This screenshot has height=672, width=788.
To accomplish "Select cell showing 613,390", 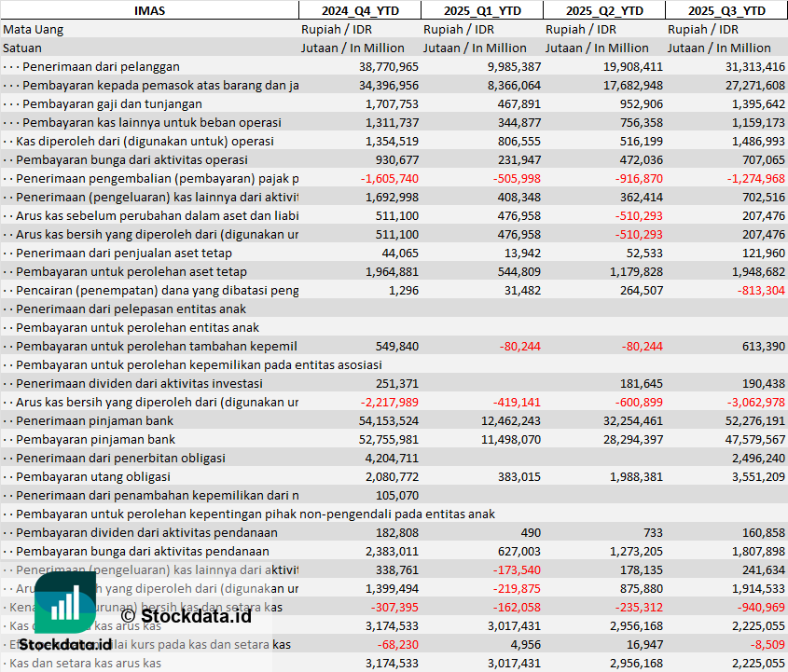I will (764, 346).
